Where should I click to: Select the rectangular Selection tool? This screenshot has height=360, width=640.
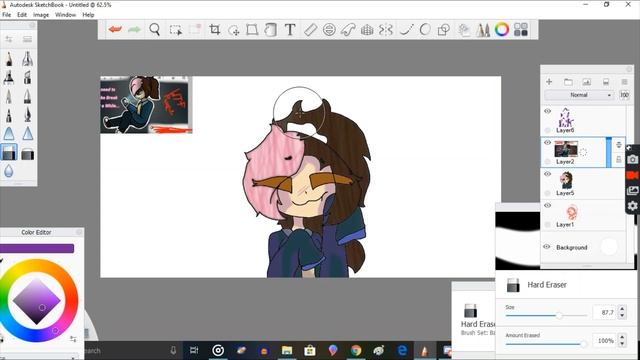(x=176, y=30)
